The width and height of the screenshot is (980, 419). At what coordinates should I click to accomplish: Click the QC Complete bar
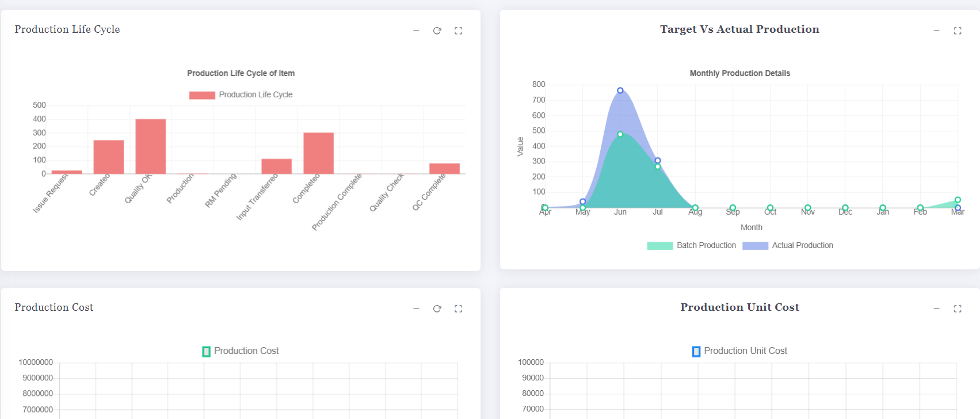pyautogui.click(x=444, y=169)
